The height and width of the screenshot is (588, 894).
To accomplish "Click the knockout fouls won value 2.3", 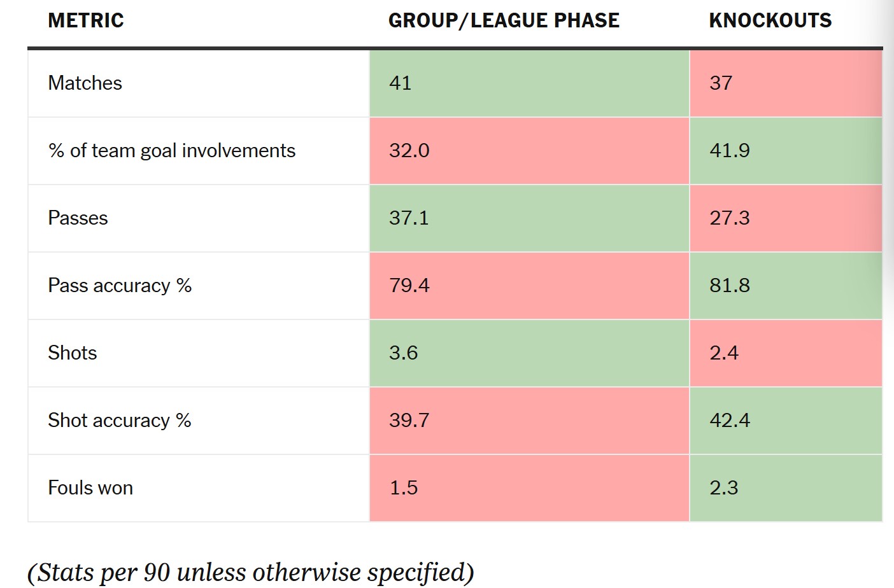I will coord(724,487).
